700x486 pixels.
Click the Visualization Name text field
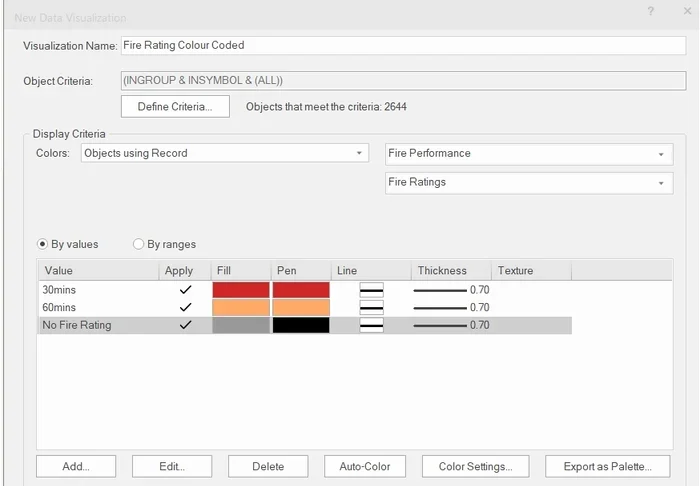(x=402, y=45)
